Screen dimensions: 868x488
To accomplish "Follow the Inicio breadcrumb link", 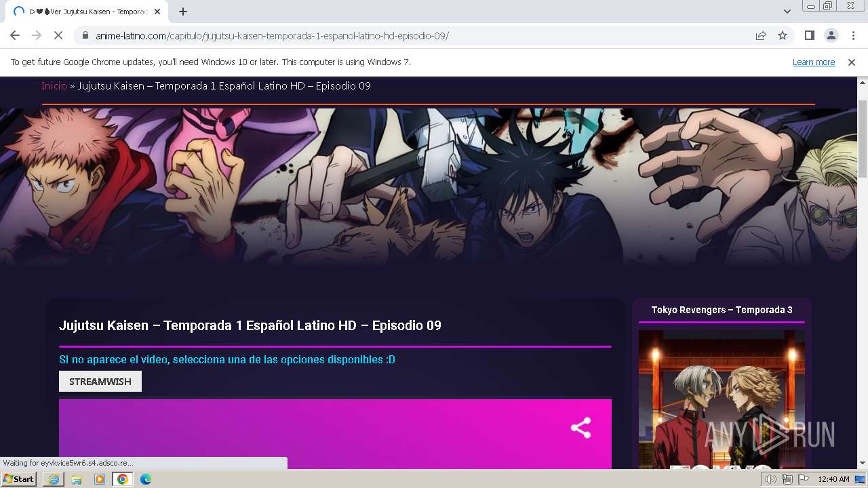I will pyautogui.click(x=54, y=85).
